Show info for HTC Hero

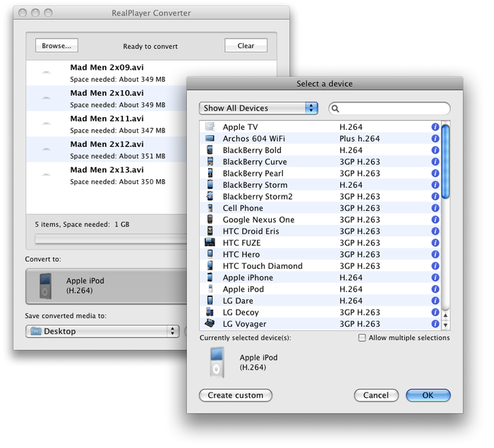coord(435,254)
